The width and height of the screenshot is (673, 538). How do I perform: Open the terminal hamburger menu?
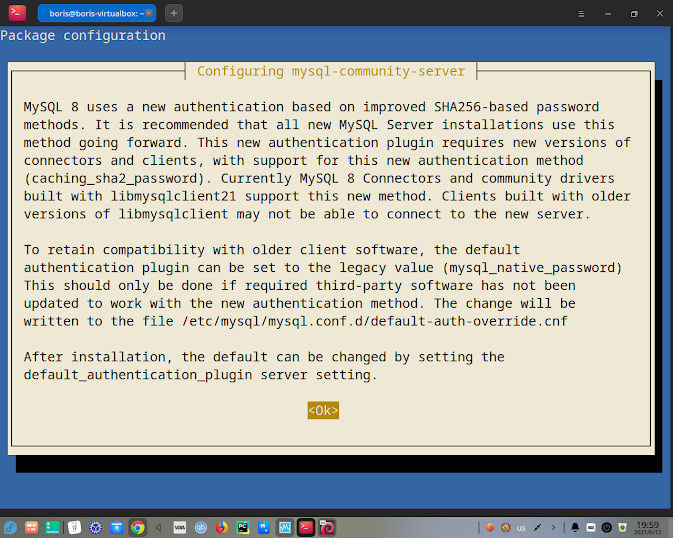click(581, 14)
